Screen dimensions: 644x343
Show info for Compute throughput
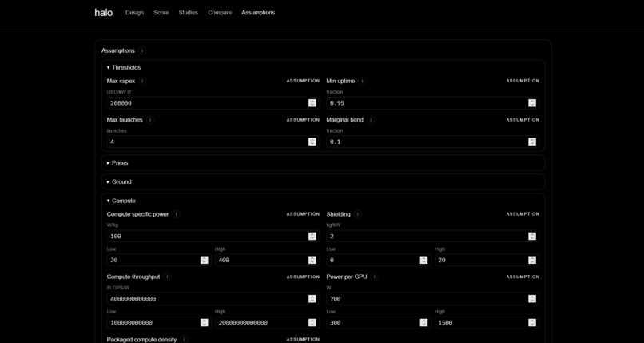point(167,277)
